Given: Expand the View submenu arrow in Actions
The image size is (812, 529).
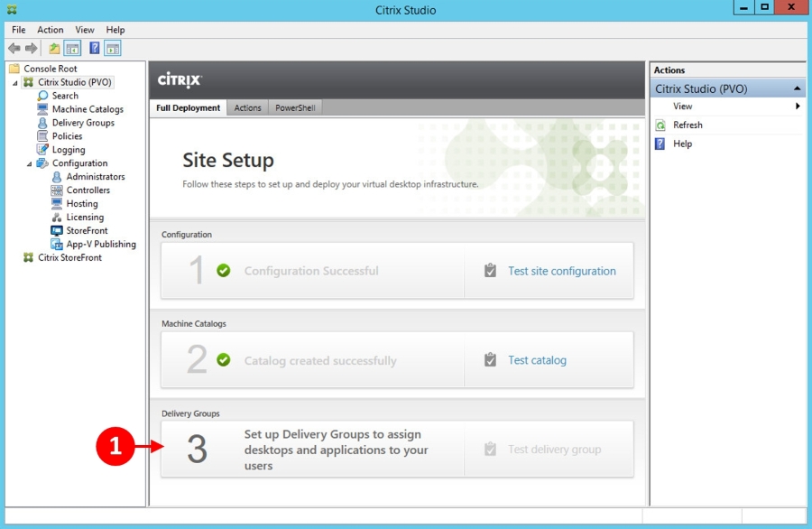Looking at the screenshot, I should click(798, 107).
